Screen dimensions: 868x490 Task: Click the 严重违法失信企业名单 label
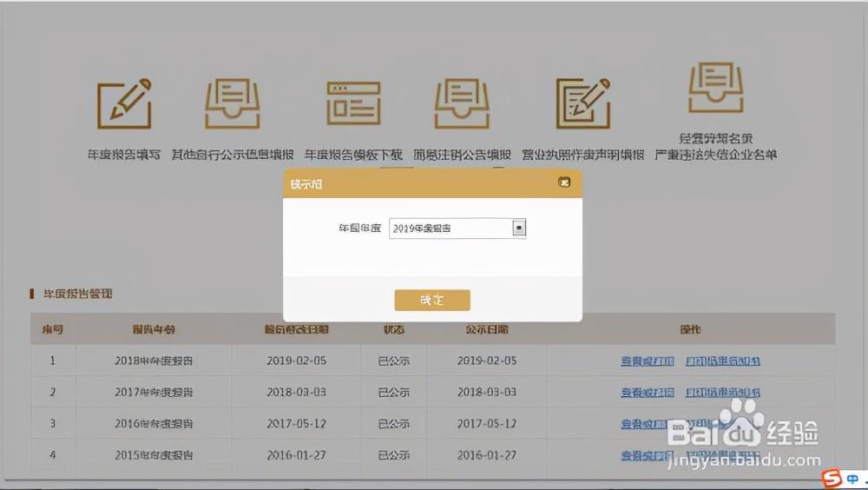pyautogui.click(x=715, y=155)
